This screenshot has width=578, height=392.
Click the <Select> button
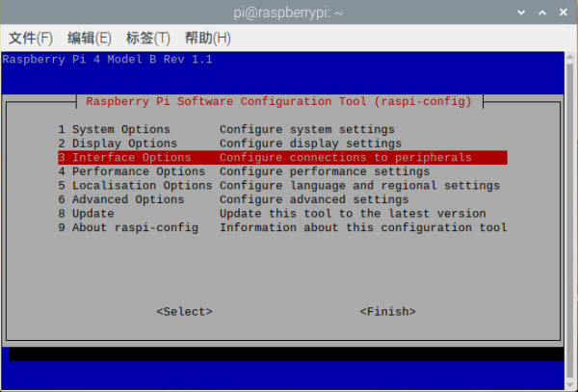184,312
